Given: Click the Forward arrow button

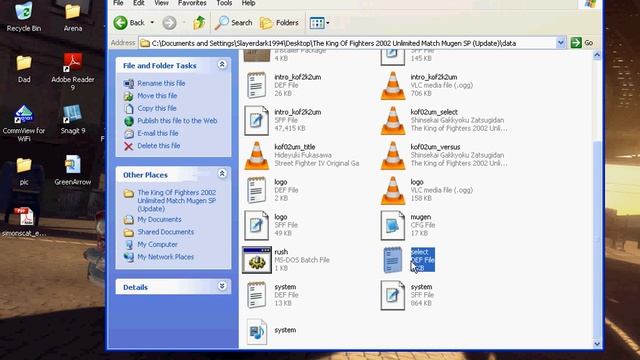Looking at the screenshot, I should coord(169,23).
